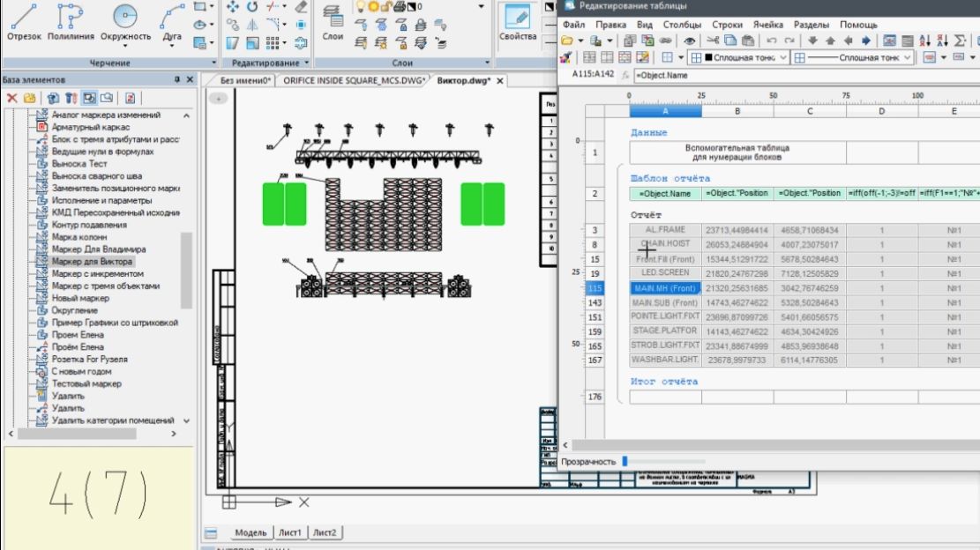
Task: Click the LED.SCREEN cell
Action: [x=665, y=273]
